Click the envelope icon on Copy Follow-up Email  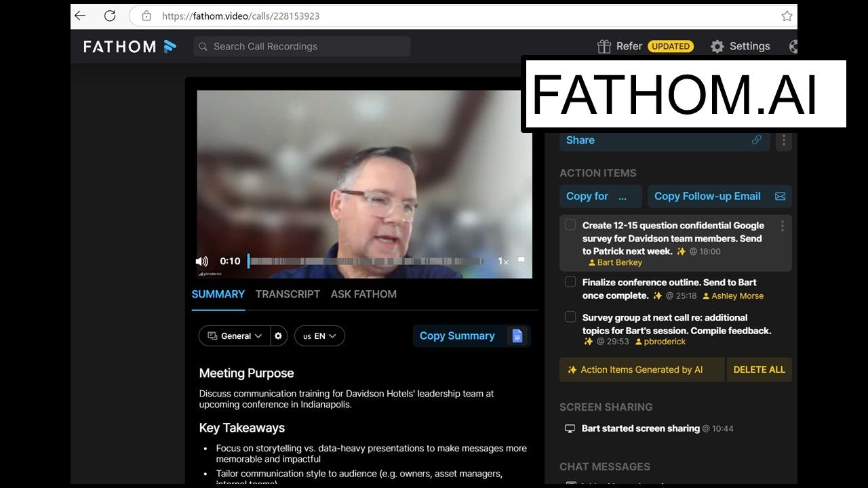pyautogui.click(x=780, y=196)
